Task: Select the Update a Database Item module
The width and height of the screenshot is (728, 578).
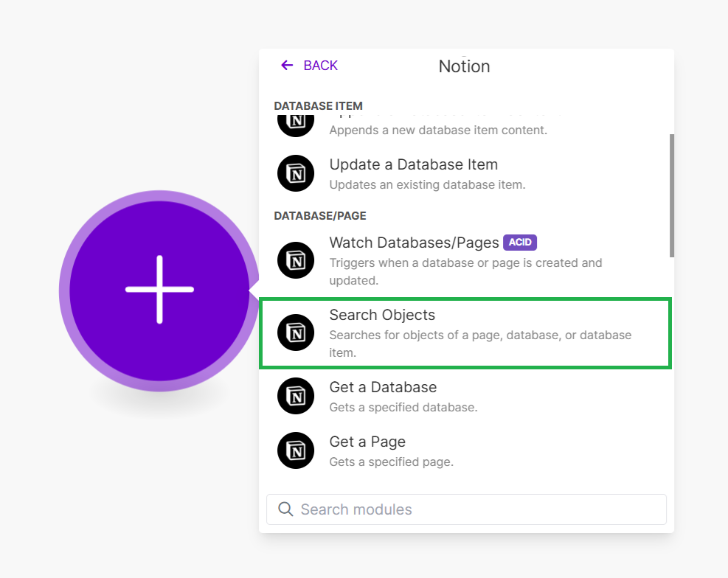Action: click(464, 173)
